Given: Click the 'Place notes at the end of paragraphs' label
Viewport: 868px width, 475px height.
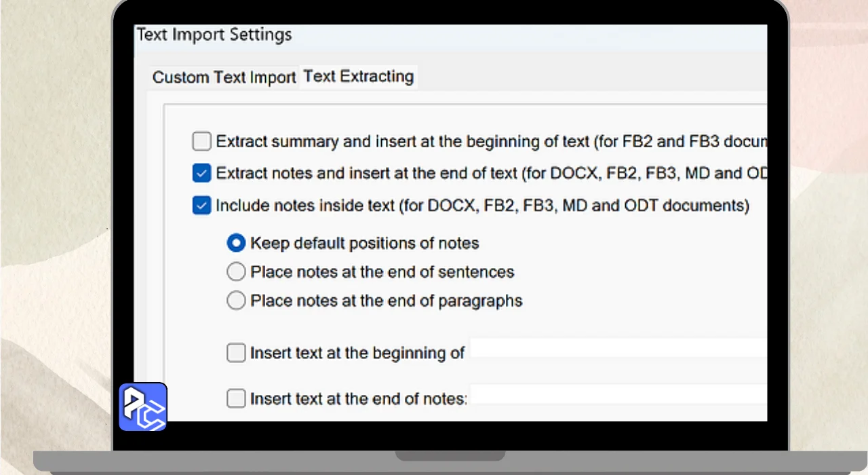Looking at the screenshot, I should 386,301.
